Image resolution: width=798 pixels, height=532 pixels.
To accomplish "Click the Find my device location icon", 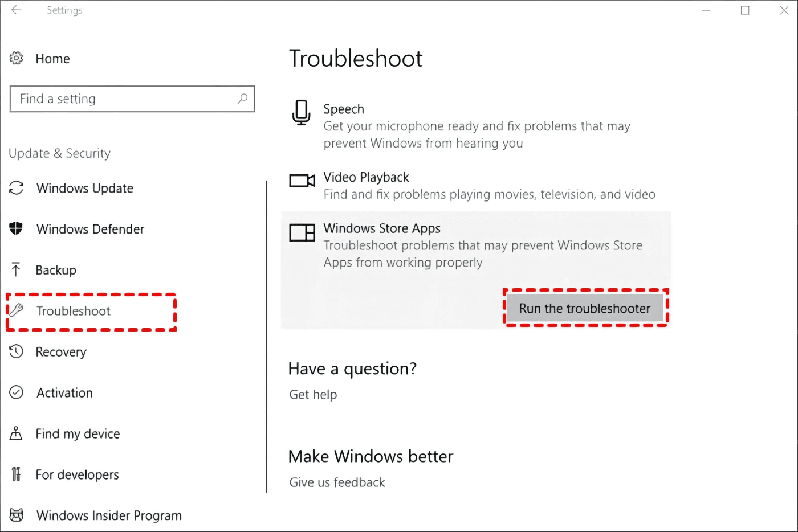I will (15, 433).
